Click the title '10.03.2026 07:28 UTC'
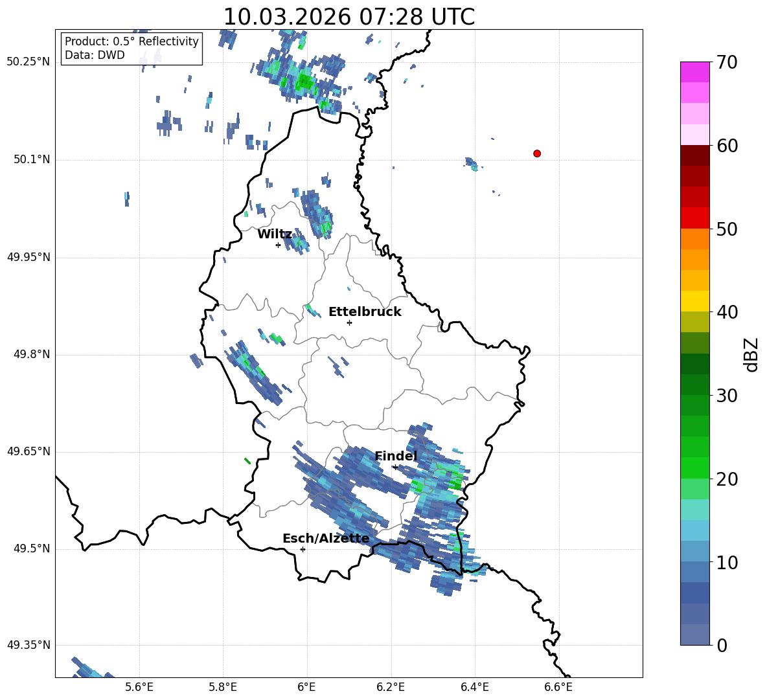 [349, 17]
